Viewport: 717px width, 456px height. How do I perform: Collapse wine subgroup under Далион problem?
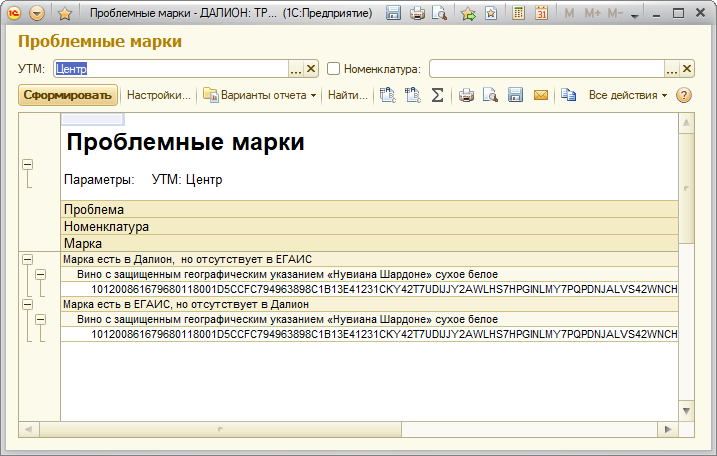point(41,274)
